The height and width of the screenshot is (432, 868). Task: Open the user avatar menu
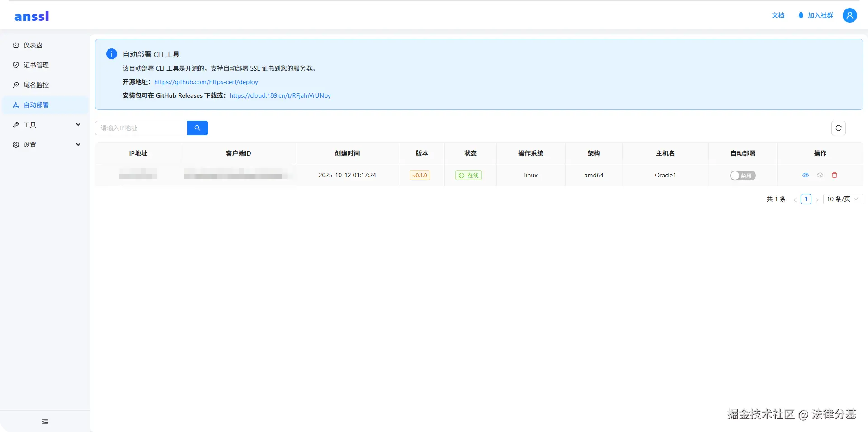(x=849, y=15)
